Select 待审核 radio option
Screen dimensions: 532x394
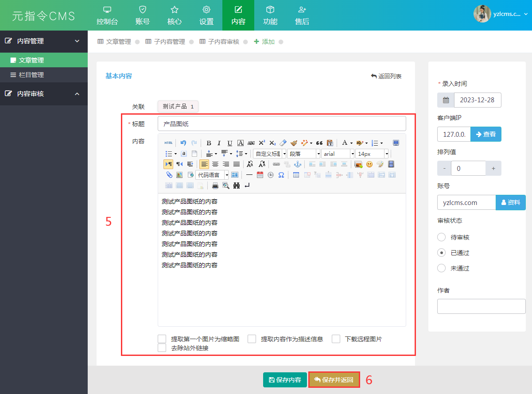441,237
